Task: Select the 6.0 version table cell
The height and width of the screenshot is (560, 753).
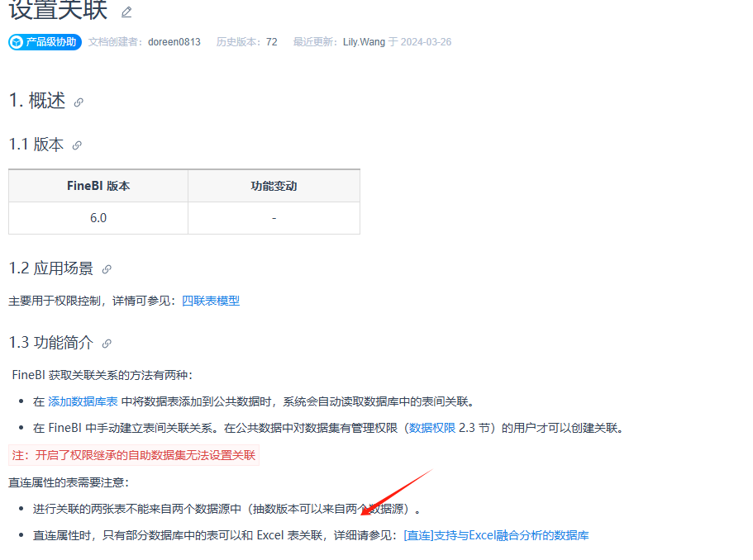Action: pyautogui.click(x=98, y=218)
